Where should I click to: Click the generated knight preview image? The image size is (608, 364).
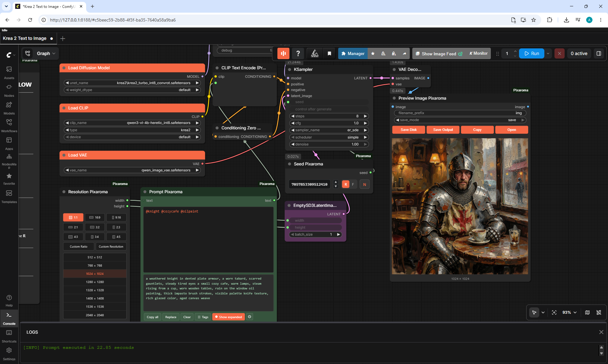click(x=460, y=206)
